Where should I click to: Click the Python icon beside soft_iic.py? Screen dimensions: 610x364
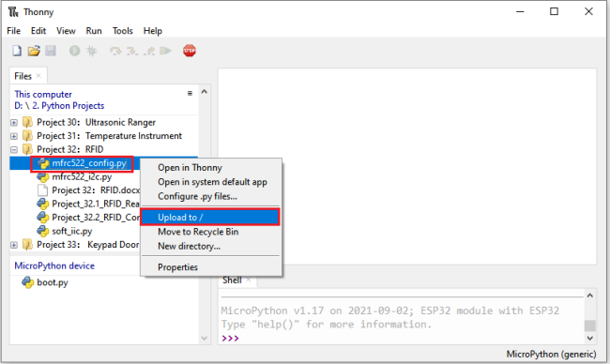(43, 231)
